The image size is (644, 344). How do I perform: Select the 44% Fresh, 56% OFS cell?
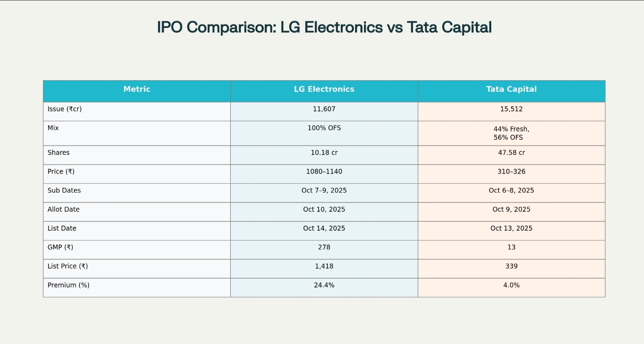click(x=511, y=133)
